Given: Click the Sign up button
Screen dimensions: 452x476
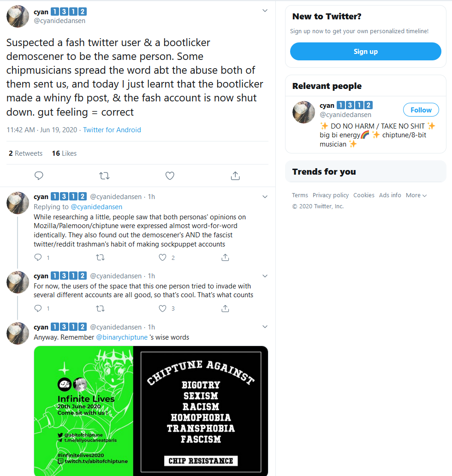Looking at the screenshot, I should (x=365, y=51).
